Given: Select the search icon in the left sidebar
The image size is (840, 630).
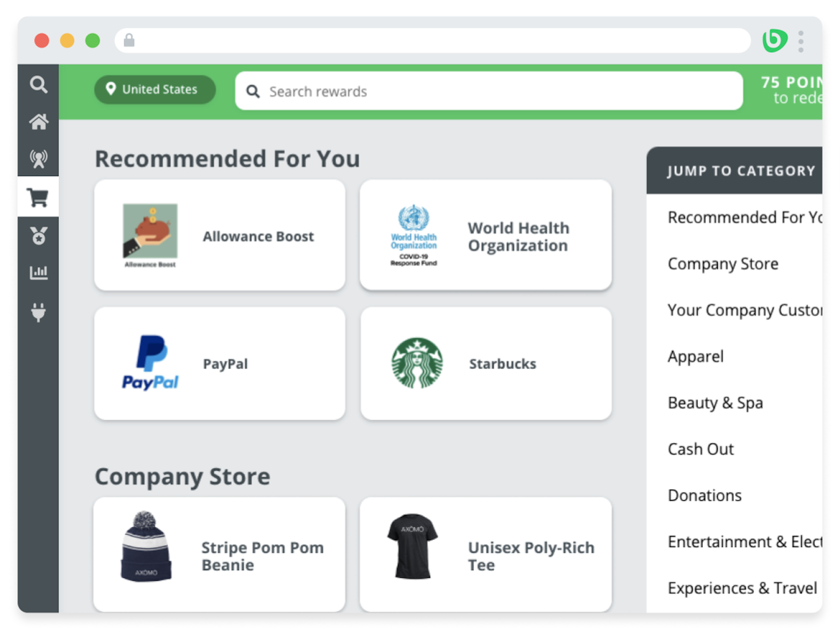Looking at the screenshot, I should pos(38,84).
